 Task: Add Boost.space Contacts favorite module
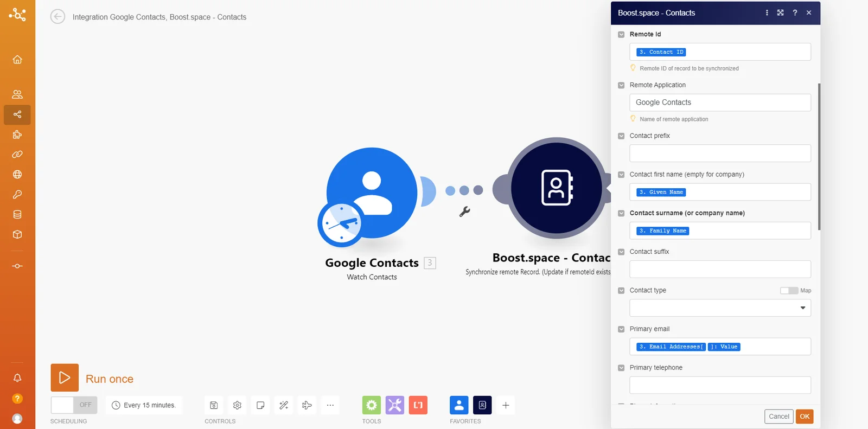pos(482,405)
